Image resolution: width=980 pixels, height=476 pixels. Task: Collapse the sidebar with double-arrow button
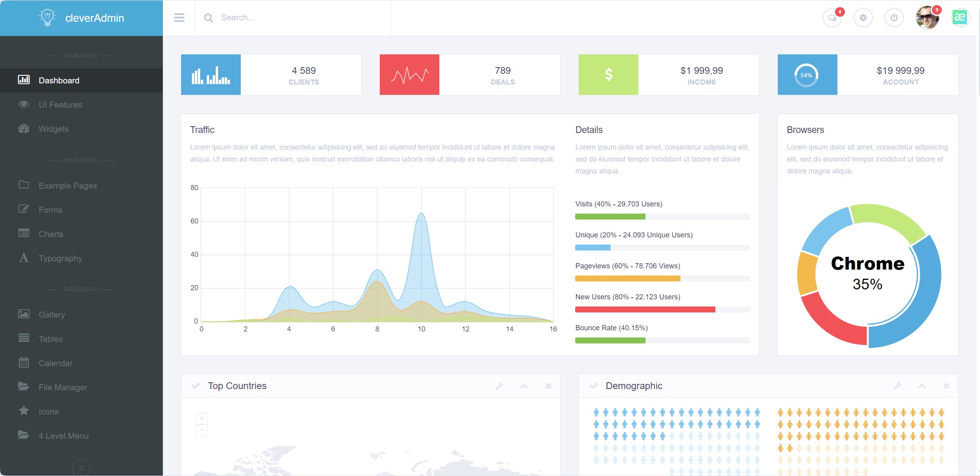[81, 468]
